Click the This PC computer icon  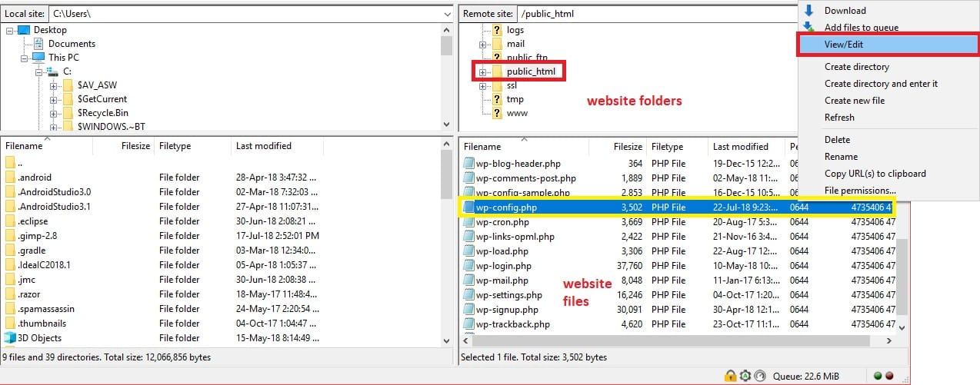pos(38,58)
